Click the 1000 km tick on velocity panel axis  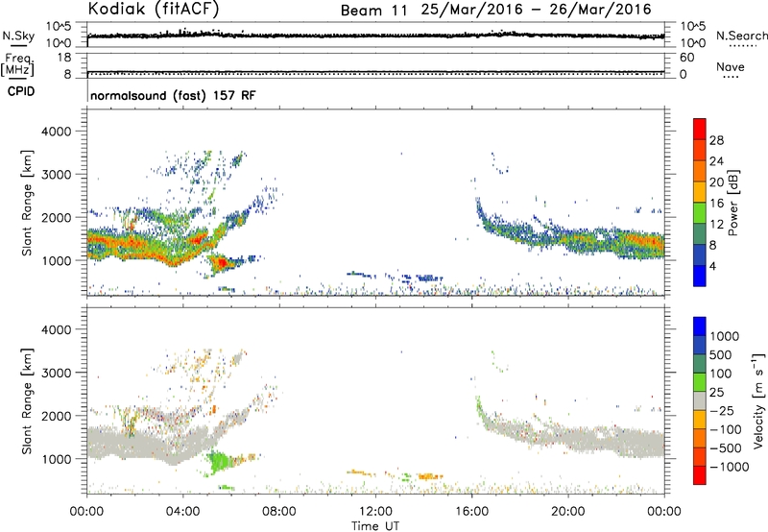[x=57, y=459]
